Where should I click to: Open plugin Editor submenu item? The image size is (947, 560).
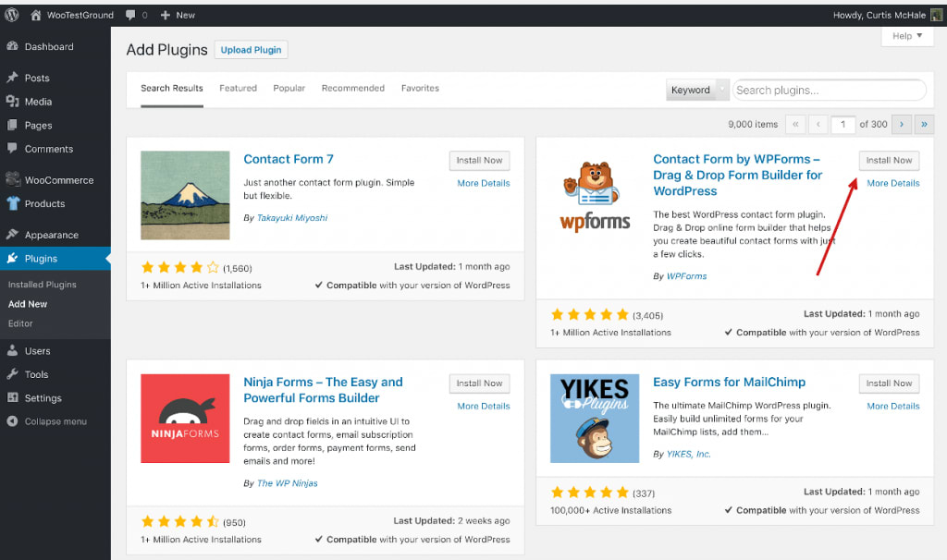click(20, 323)
